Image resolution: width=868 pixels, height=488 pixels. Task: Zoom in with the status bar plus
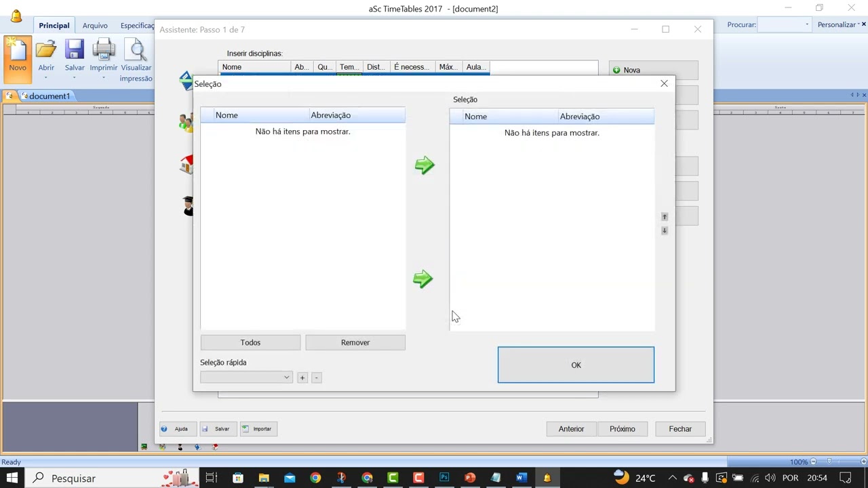coord(862,462)
